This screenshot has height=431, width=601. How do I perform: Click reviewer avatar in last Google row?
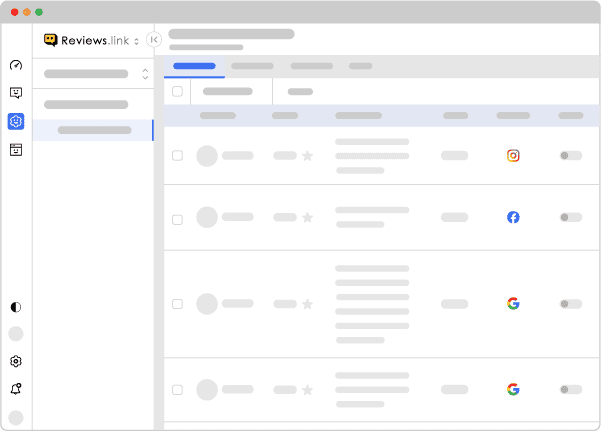pyautogui.click(x=207, y=390)
